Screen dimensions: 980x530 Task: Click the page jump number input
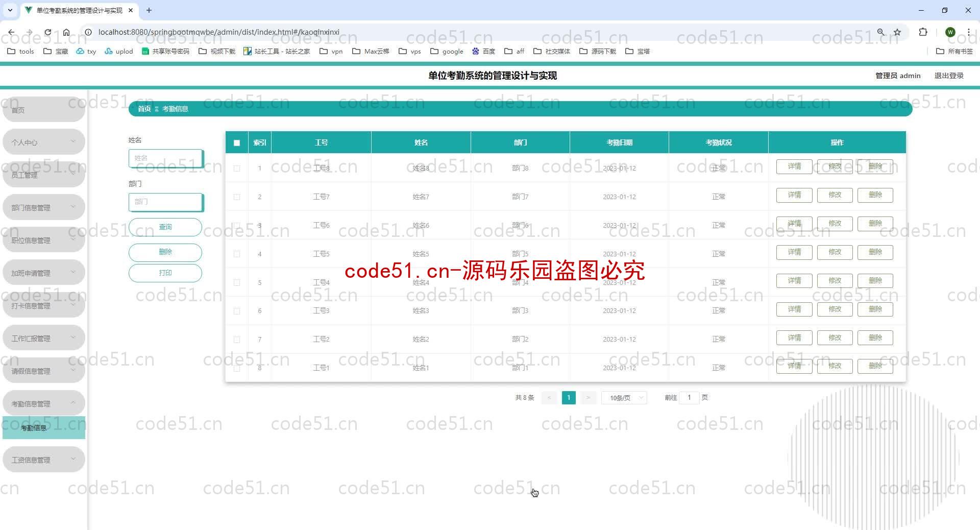click(689, 397)
